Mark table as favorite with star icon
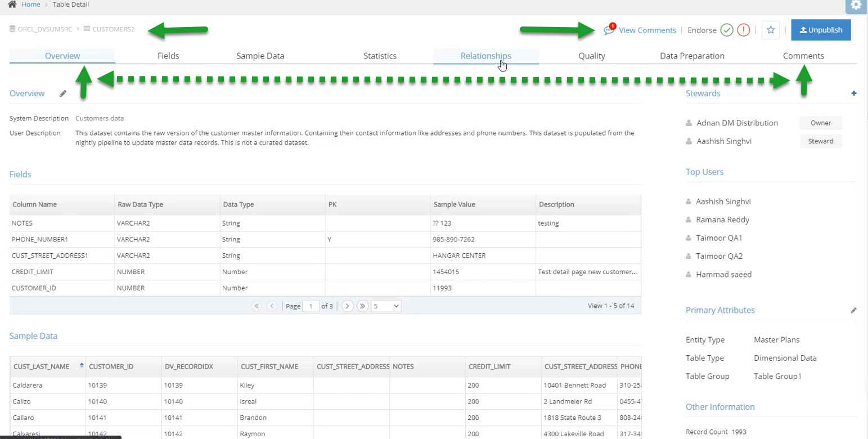 tap(771, 30)
